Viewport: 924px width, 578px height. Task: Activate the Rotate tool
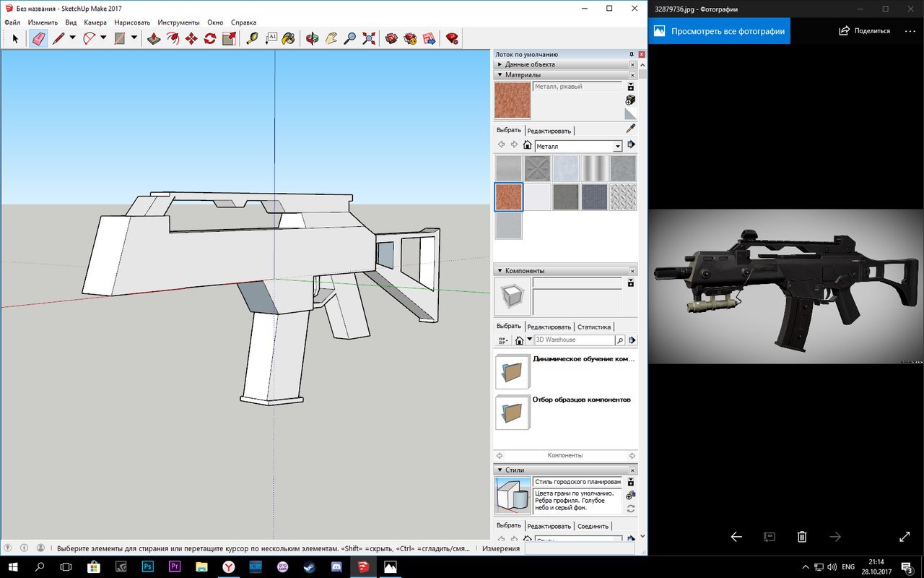pyautogui.click(x=210, y=38)
